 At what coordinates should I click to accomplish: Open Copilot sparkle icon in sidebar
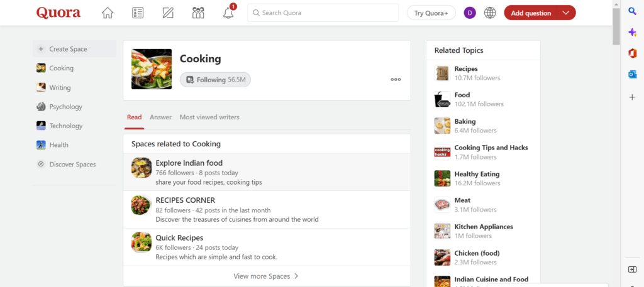(x=632, y=32)
